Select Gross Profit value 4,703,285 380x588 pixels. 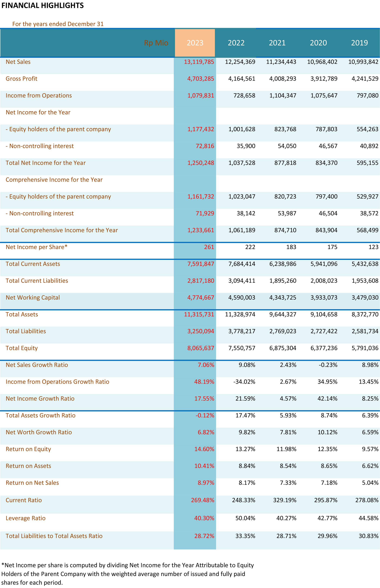click(x=201, y=79)
